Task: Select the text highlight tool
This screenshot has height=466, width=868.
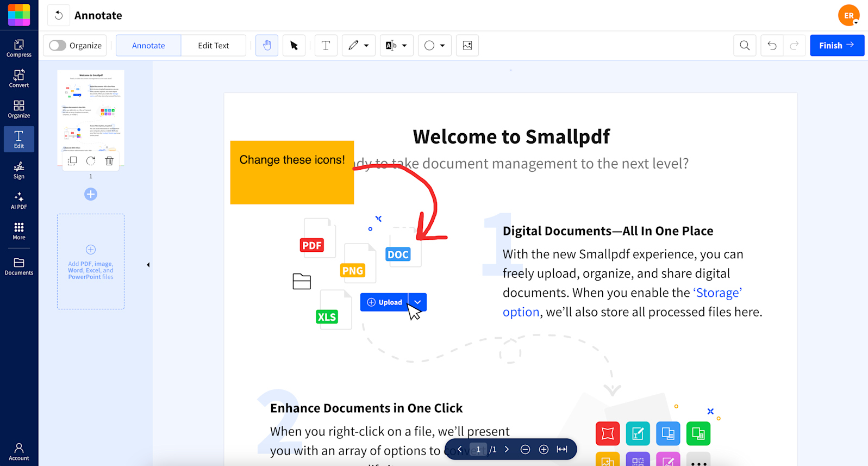Action: 391,46
